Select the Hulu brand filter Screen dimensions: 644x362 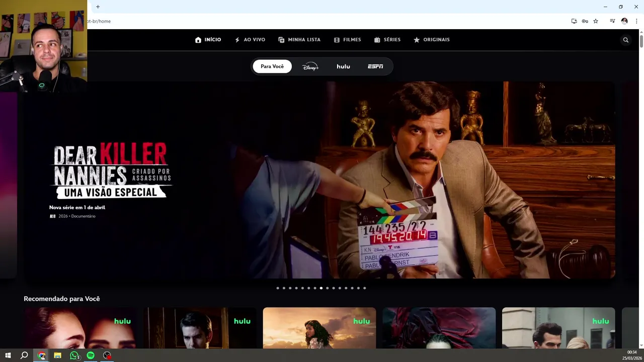tap(343, 66)
